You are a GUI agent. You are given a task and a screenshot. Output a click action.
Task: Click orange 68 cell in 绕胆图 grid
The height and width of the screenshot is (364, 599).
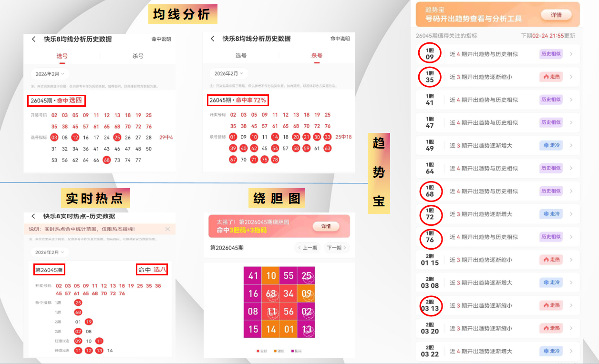(x=271, y=293)
